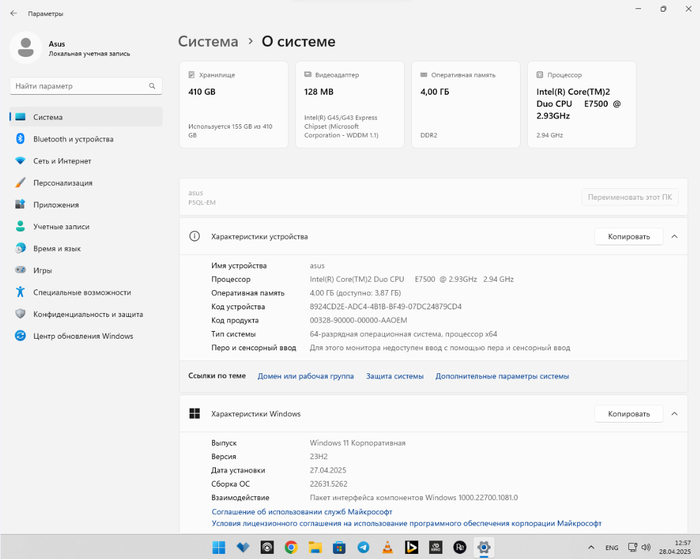Click the search magnifier icon

click(x=152, y=86)
